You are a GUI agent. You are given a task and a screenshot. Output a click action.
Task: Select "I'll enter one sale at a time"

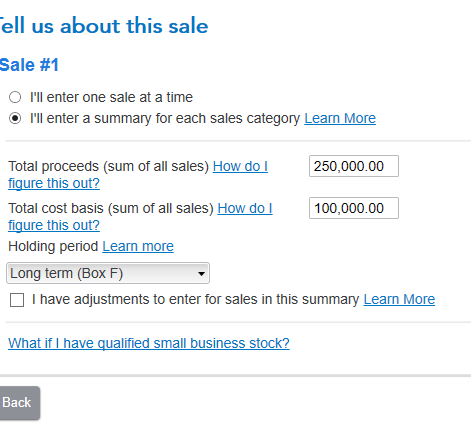click(15, 97)
